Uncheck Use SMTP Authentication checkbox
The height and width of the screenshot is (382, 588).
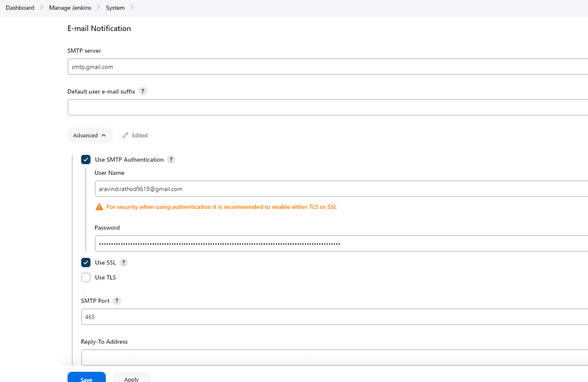point(86,160)
